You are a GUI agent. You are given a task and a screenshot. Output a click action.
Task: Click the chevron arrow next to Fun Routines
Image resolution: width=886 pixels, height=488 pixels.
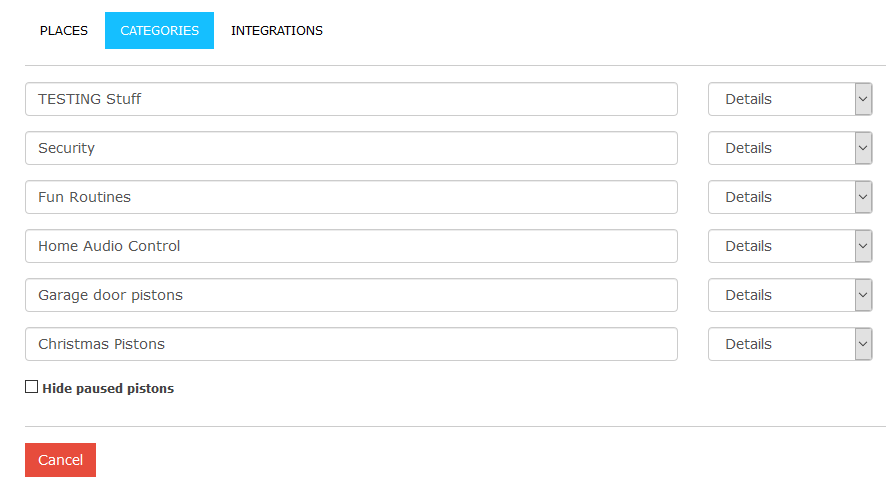click(863, 197)
